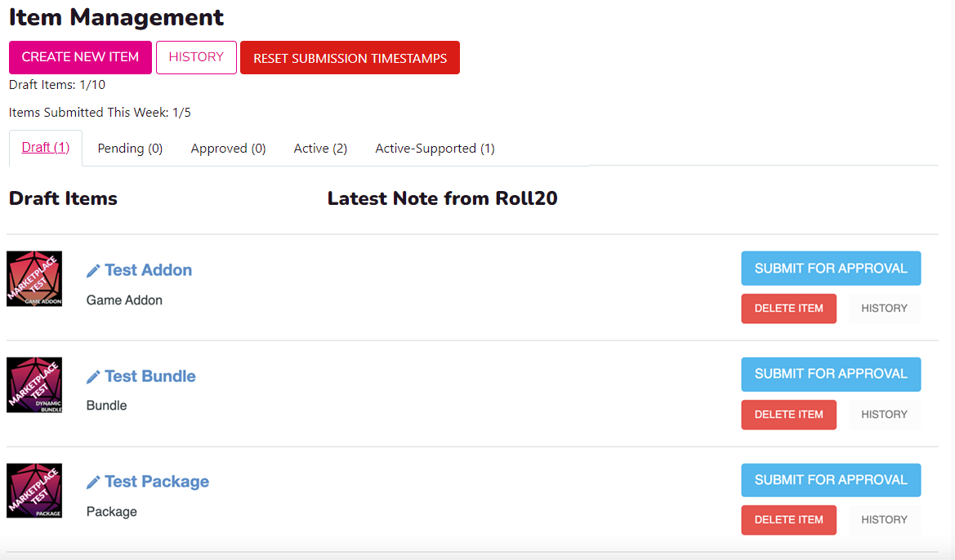Submit Test Addon for approval

pyautogui.click(x=831, y=268)
